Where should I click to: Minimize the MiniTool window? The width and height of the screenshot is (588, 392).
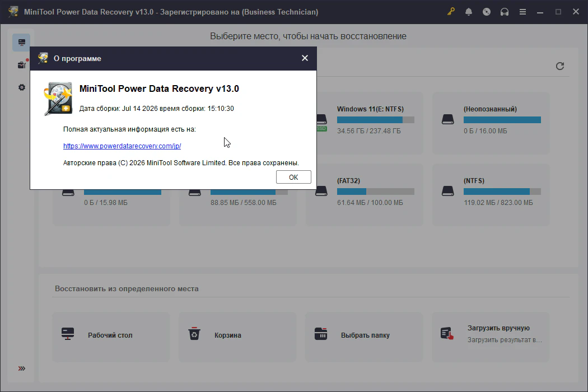540,12
